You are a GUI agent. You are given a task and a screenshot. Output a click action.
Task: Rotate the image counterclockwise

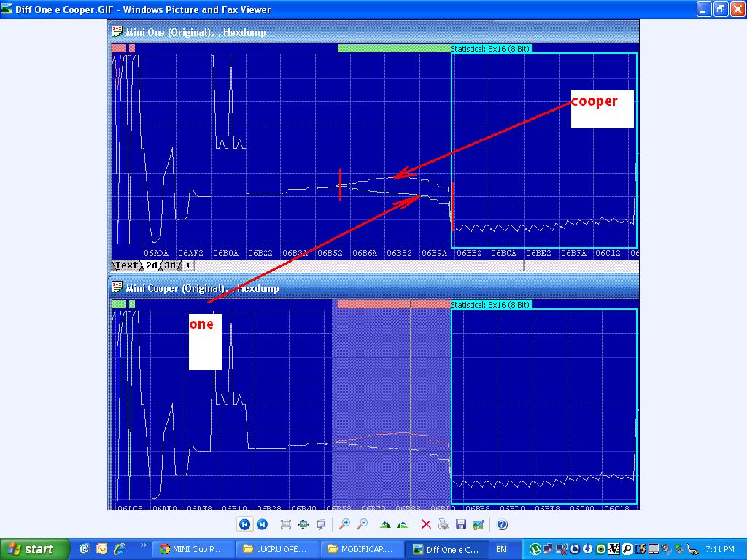[402, 524]
